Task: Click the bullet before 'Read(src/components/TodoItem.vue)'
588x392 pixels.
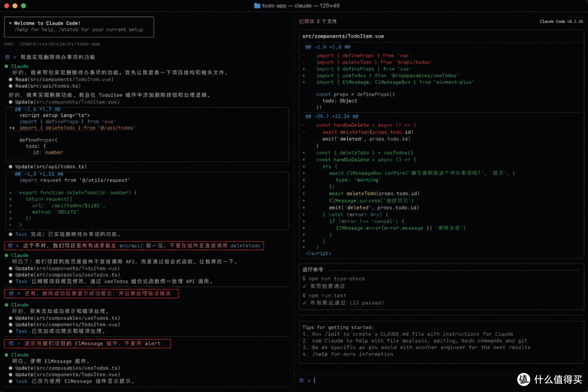Action: click(10, 79)
